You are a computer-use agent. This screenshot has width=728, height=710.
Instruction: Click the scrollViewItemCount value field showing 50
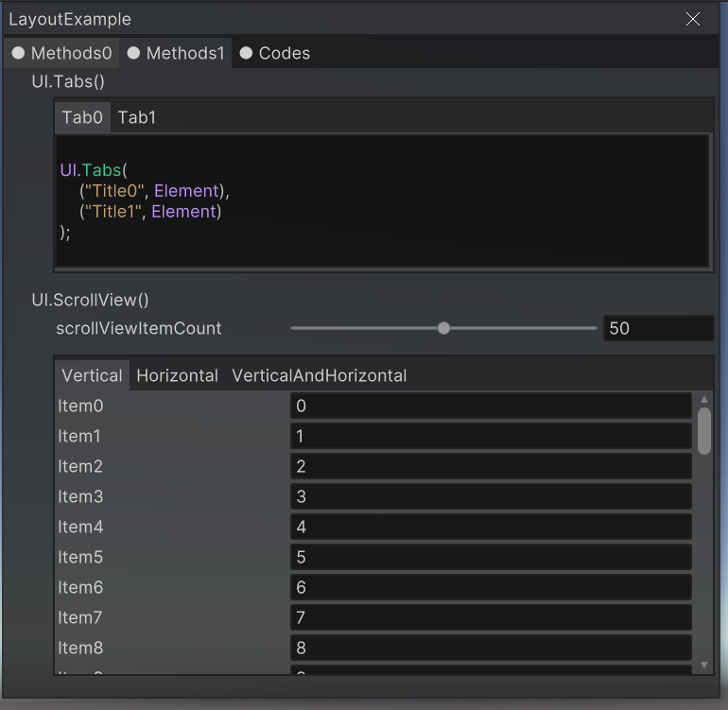(x=658, y=328)
